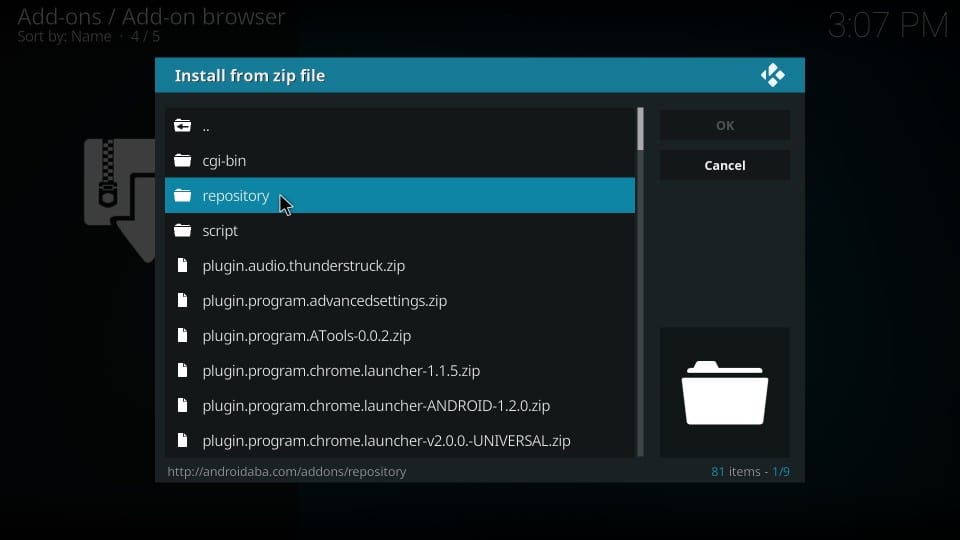Click the repository folder icon
The height and width of the screenshot is (540, 960).
182,195
